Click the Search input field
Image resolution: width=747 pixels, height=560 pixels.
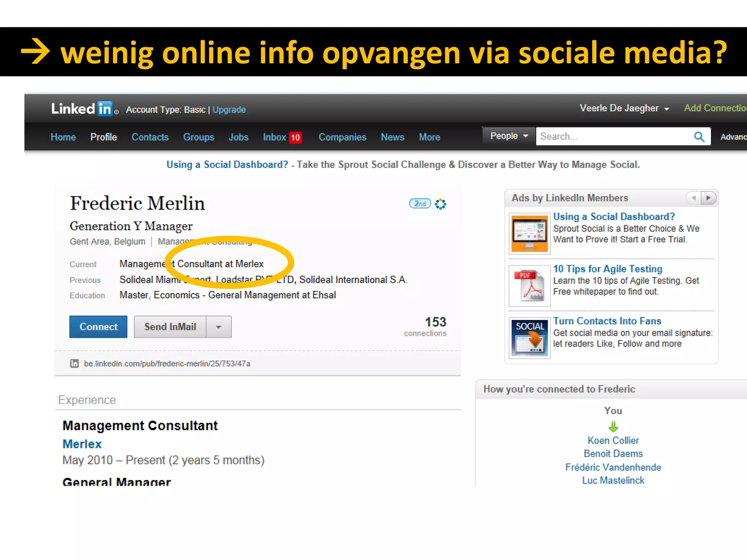point(615,136)
